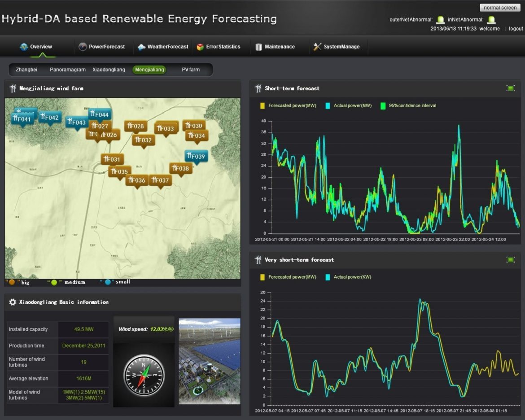This screenshot has height=420, width=525.
Task: Click the normal screen button
Action: pyautogui.click(x=499, y=8)
